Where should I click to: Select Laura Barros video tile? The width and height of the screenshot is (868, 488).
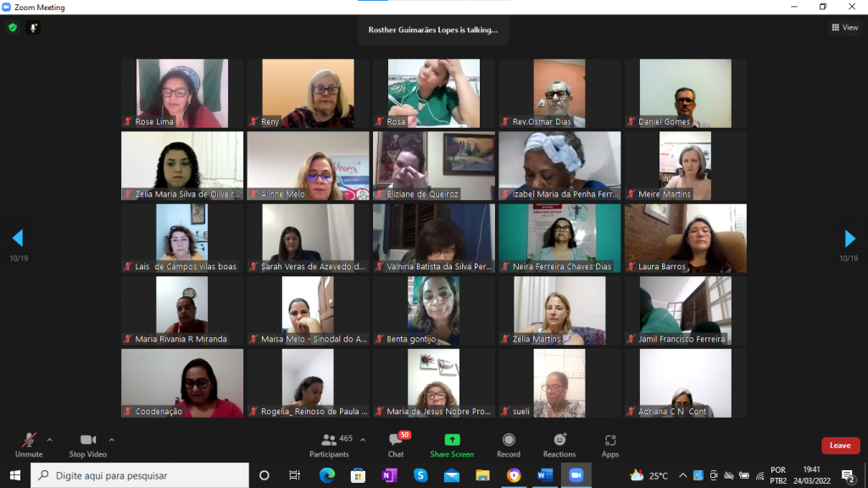click(685, 238)
